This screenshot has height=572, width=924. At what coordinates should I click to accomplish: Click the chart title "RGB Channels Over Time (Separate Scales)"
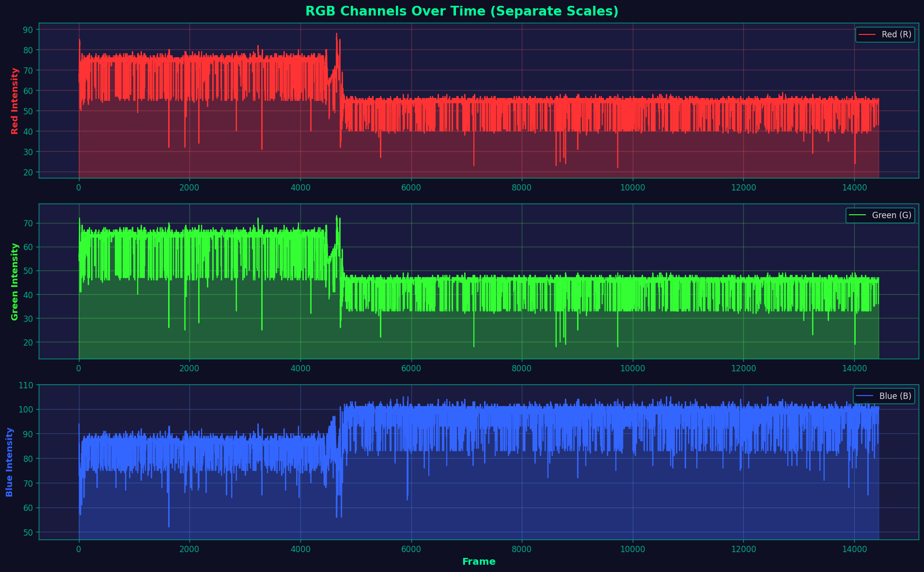pyautogui.click(x=462, y=11)
